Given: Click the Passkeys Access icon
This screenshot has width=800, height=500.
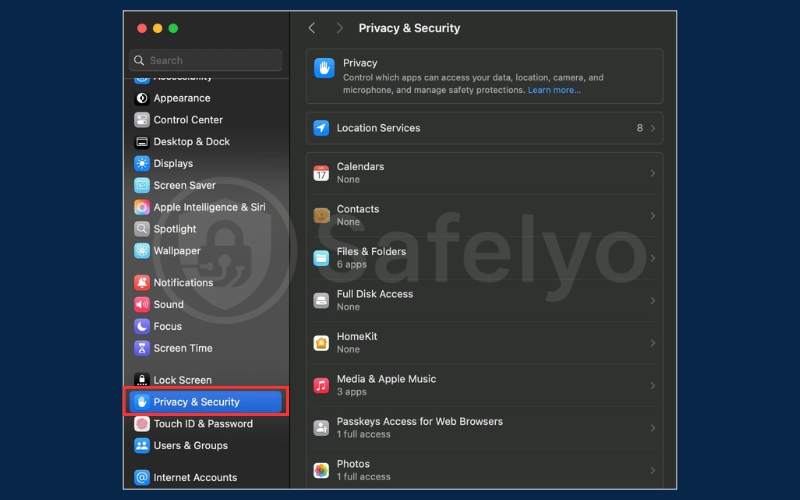Looking at the screenshot, I should pyautogui.click(x=321, y=428).
